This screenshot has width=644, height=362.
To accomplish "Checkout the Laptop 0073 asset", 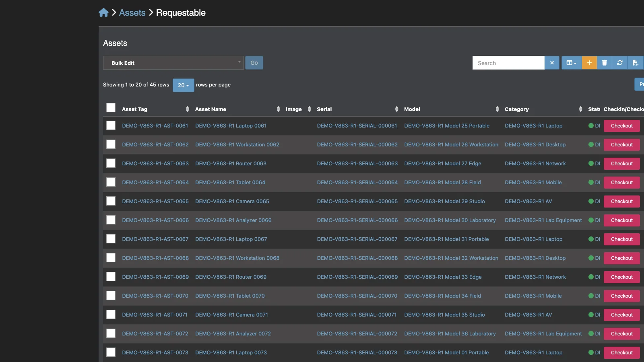I will coord(621,353).
